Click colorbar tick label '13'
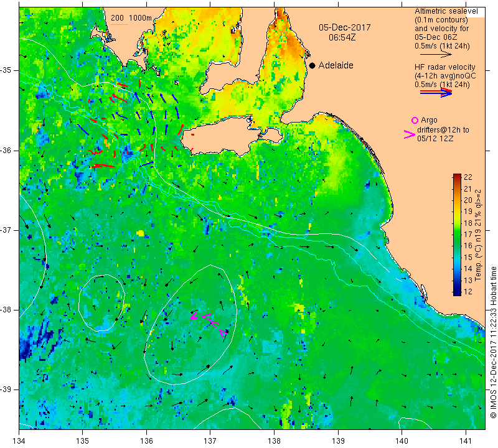Screen dimensions: 498x448 [468, 280]
